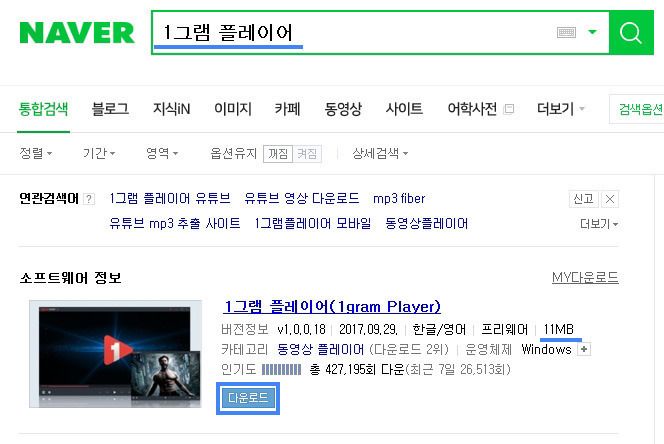Screen dimensions: 664x444
Task: Switch to the 이미지 tab
Action: point(233,109)
